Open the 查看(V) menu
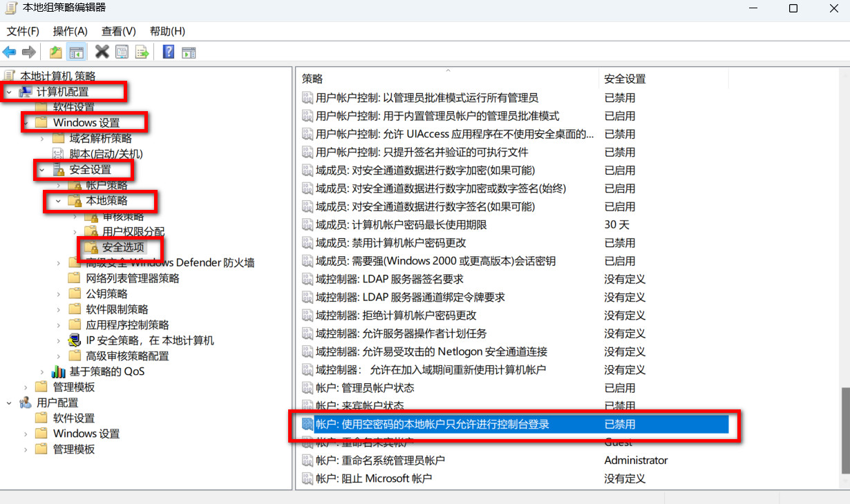850x504 pixels. click(x=119, y=31)
